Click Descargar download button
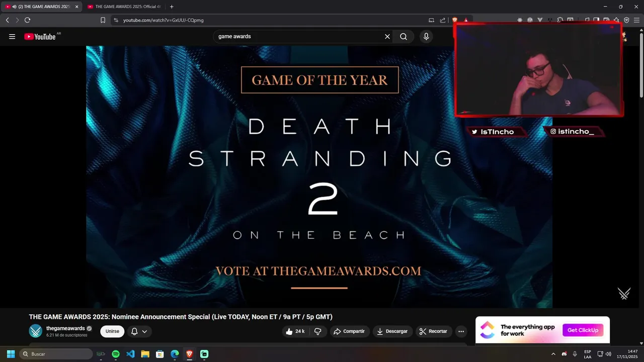Image resolution: width=644 pixels, height=362 pixels. click(392, 331)
